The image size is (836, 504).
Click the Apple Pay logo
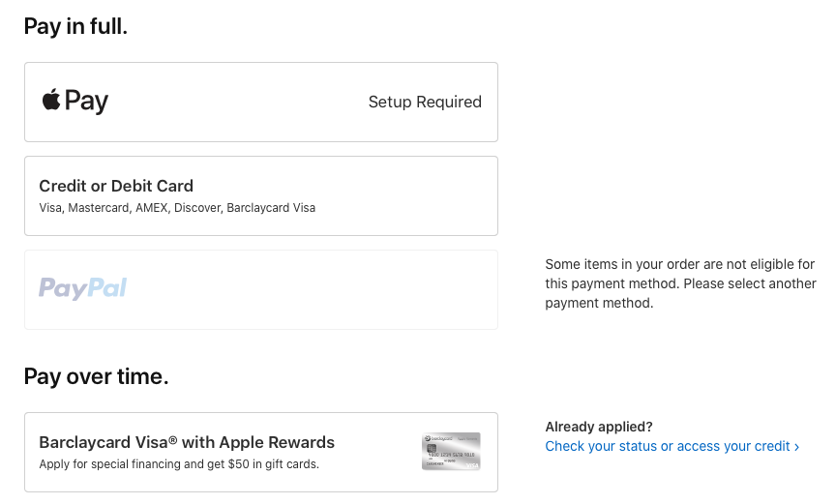pos(75,101)
